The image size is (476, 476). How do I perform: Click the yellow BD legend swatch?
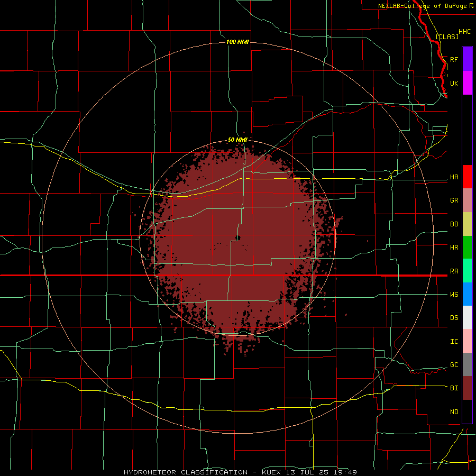[467, 224]
